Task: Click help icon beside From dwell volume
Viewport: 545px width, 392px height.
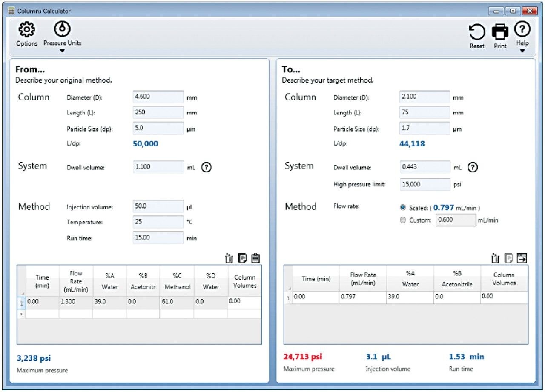Action: [x=206, y=167]
